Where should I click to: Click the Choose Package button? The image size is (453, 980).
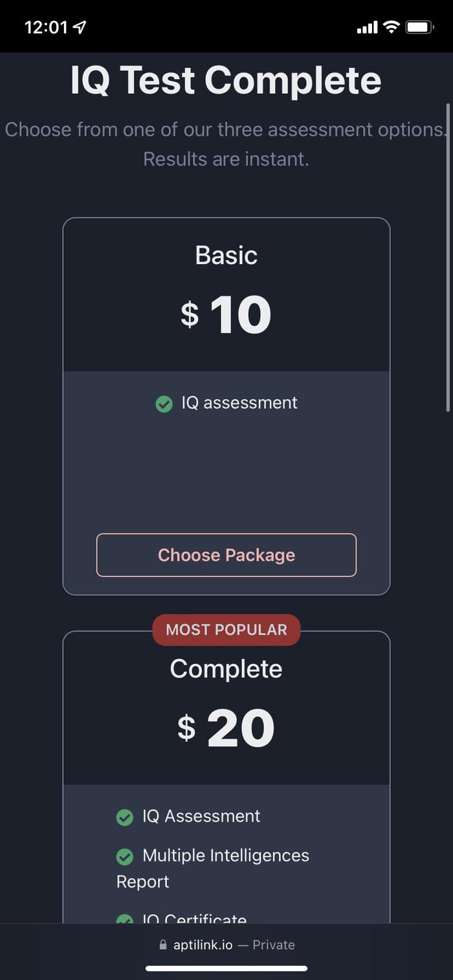pyautogui.click(x=226, y=554)
